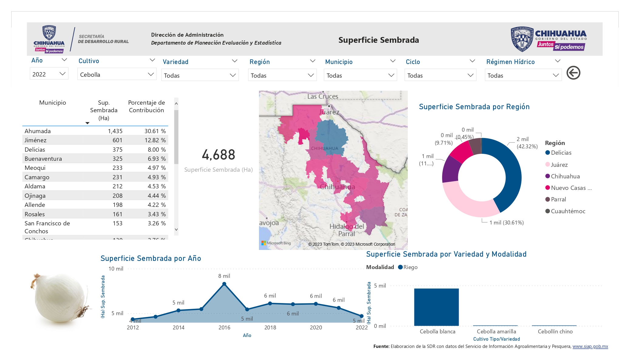Image resolution: width=630 pixels, height=364 pixels.
Task: Click the sort arrow under Sup. Sembrada
Action: [87, 123]
